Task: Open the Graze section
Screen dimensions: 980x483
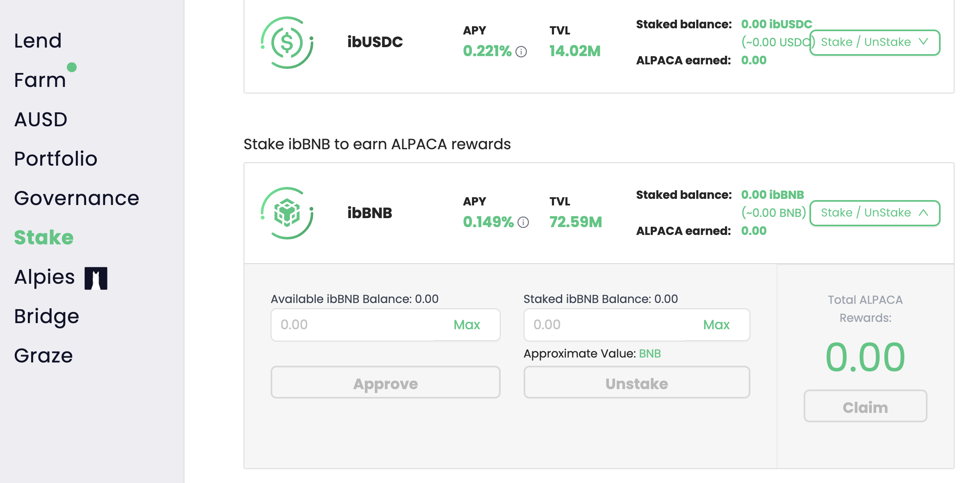Action: 43,355
